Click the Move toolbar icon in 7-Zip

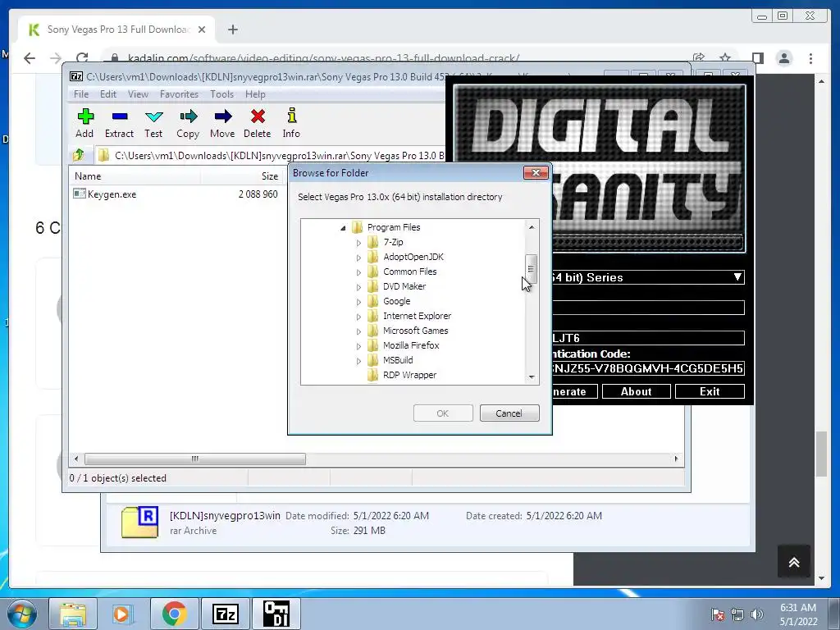click(x=222, y=123)
